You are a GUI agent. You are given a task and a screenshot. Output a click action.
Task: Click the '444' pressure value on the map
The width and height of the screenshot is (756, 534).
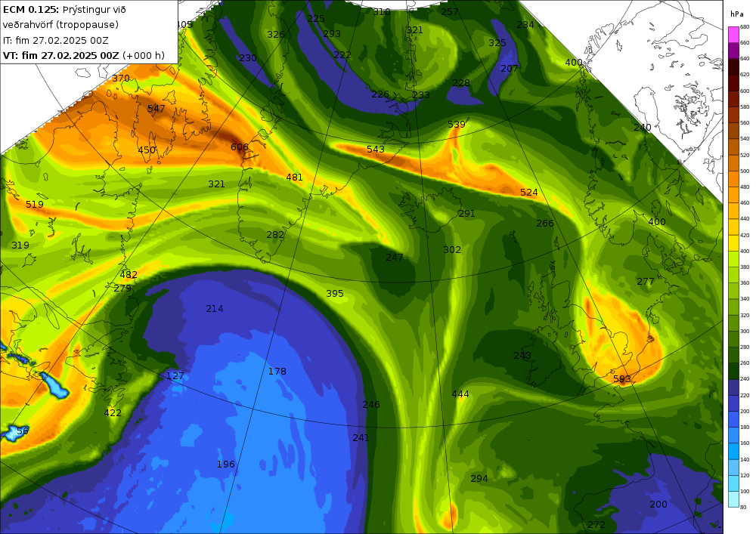460,394
